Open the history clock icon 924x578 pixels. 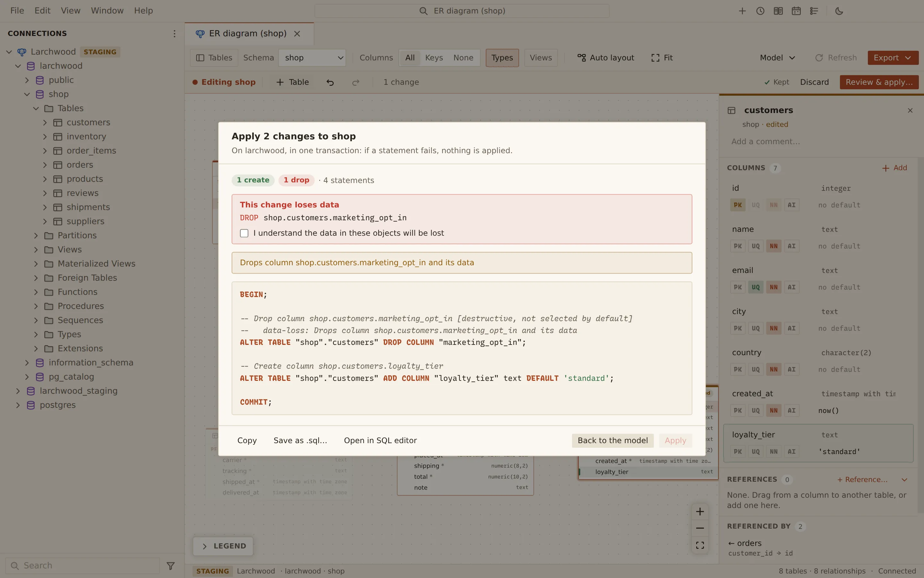(760, 11)
